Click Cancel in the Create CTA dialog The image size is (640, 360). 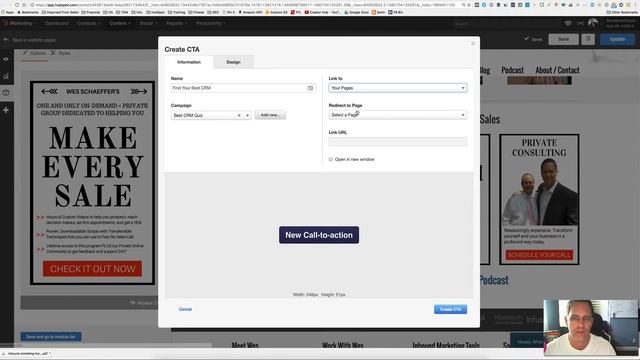(185, 309)
